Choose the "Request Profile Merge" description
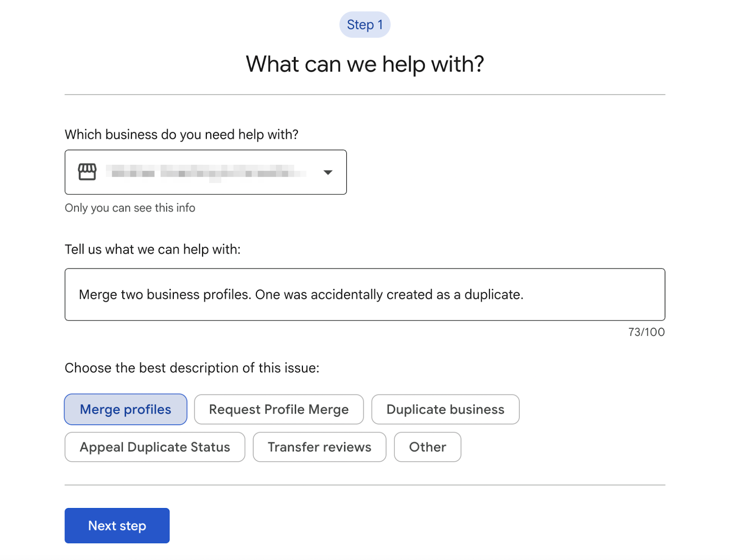Viewport: 730px width, 560px height. pos(279,409)
